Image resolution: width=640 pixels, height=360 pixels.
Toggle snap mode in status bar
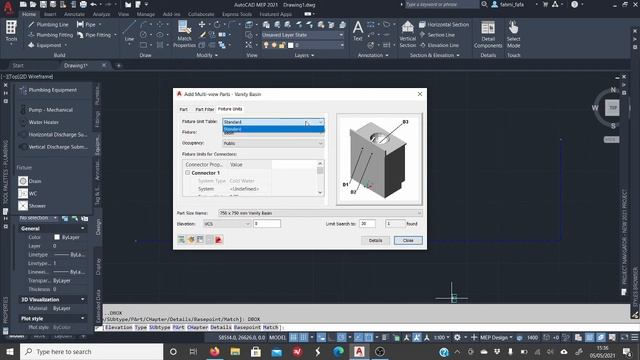(x=303, y=338)
